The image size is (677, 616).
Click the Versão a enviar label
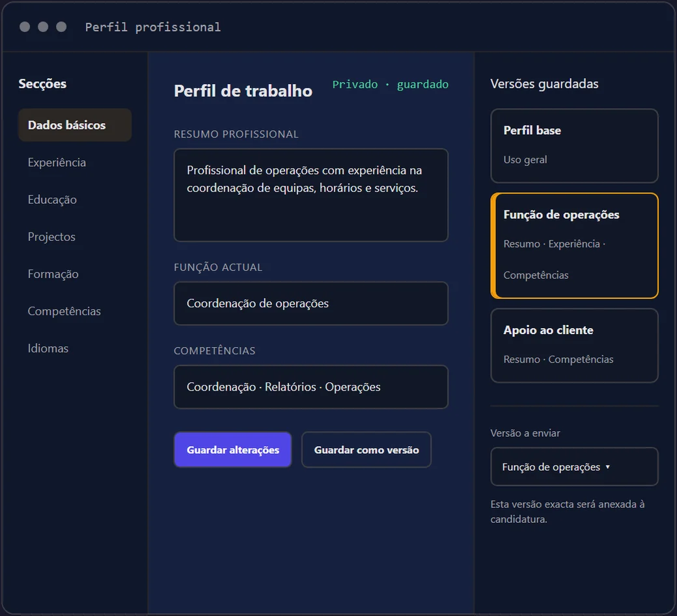pyautogui.click(x=525, y=433)
